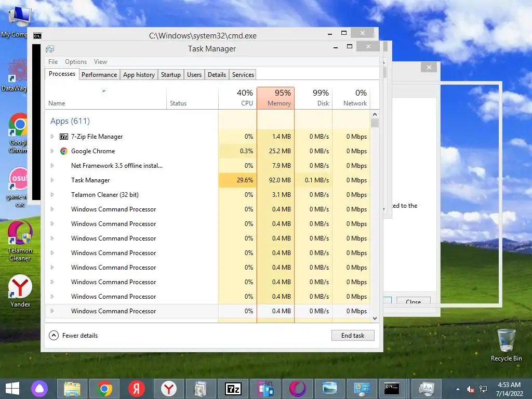Open the Recycle Bin desktop icon
This screenshot has height=399, width=532.
tap(506, 345)
